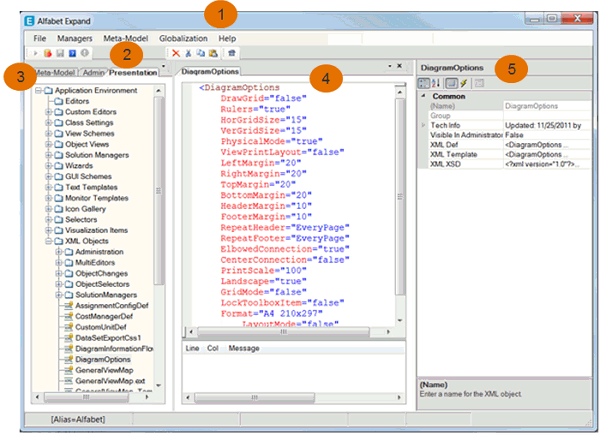
Task: Click the scissors cut icon in toolbar
Action: click(x=189, y=52)
